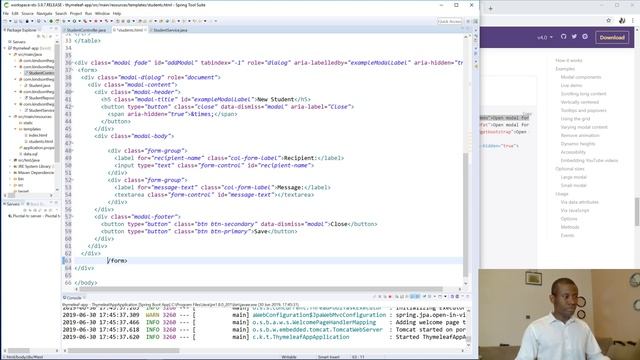Collapse the thymeleaf-app project node
This screenshot has height=360, width=640.
5,48
